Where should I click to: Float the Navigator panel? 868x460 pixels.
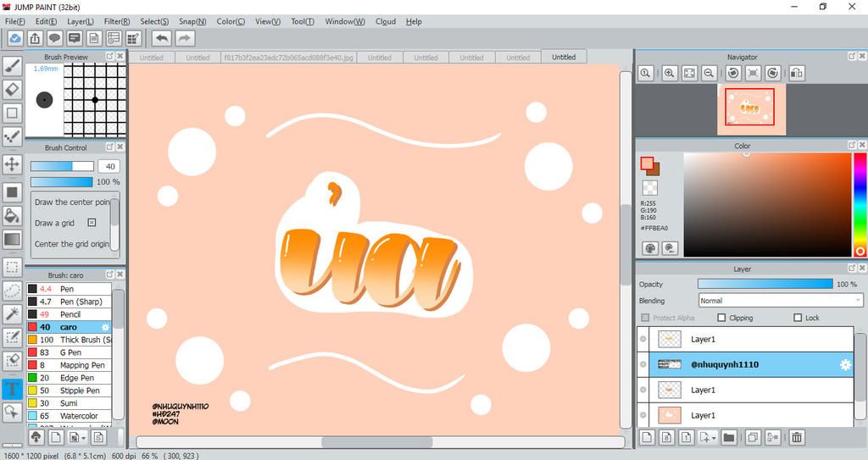(851, 56)
